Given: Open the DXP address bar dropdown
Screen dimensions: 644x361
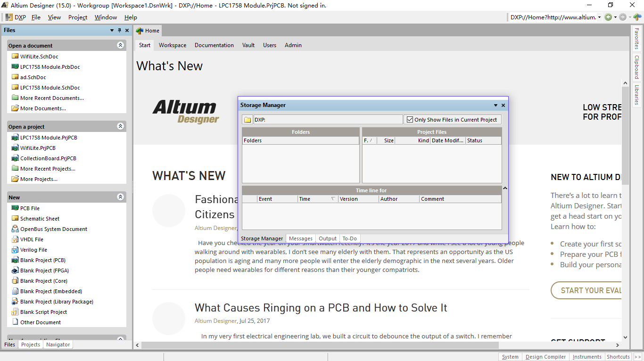Looking at the screenshot, I should [599, 17].
